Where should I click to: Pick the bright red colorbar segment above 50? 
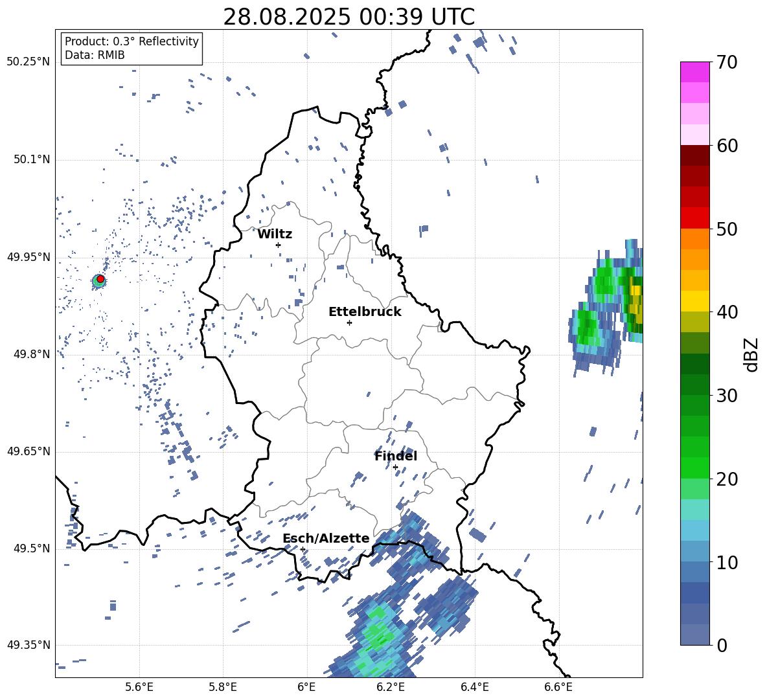pos(694,218)
